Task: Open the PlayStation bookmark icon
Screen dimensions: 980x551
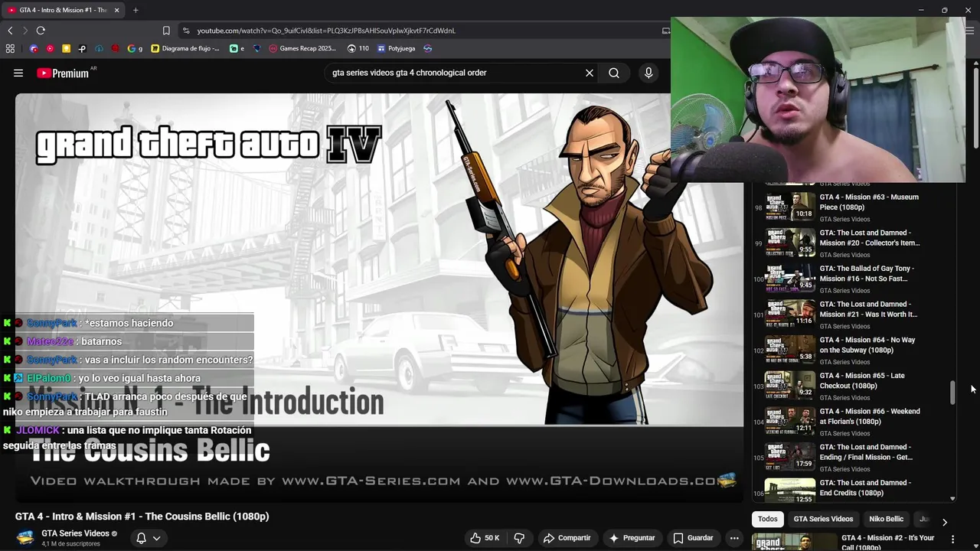Action: click(82, 48)
